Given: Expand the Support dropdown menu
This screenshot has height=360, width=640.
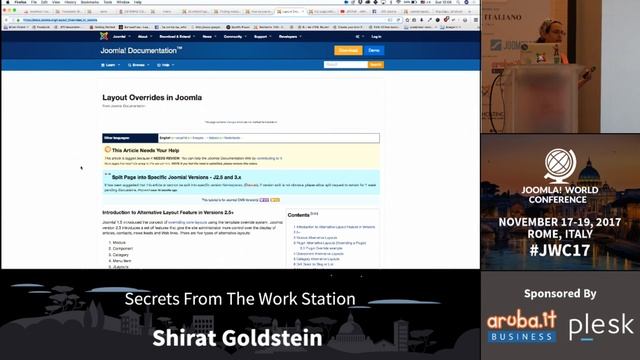Looking at the screenshot, I should pyautogui.click(x=263, y=37).
